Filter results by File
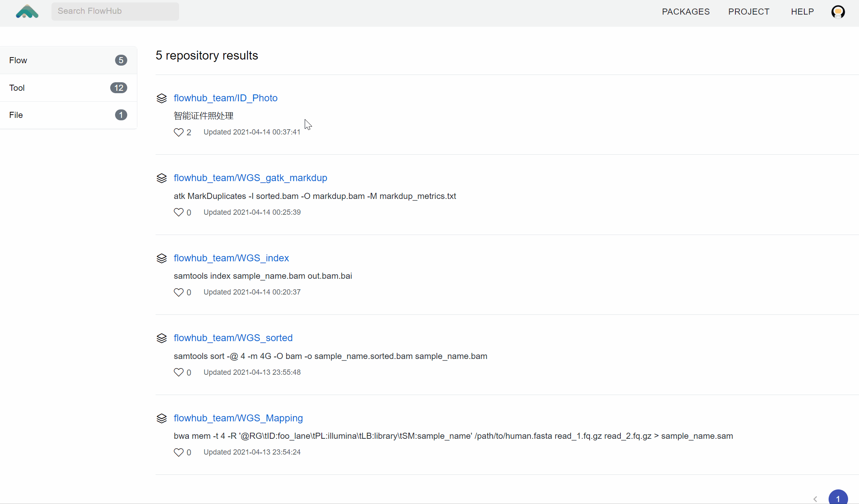This screenshot has width=859, height=504. [x=68, y=115]
